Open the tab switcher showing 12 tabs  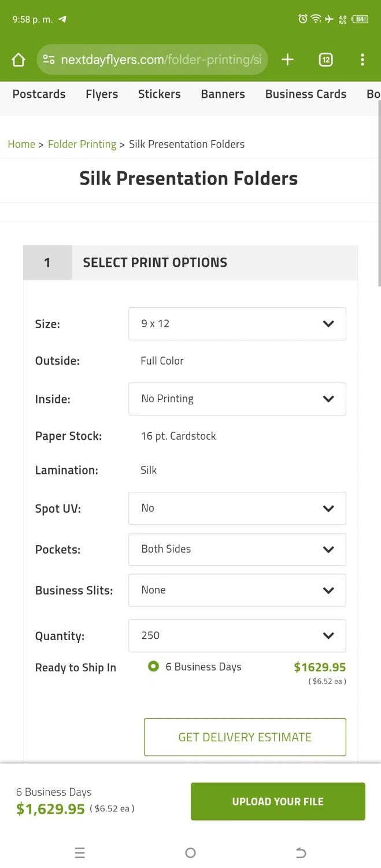[325, 60]
